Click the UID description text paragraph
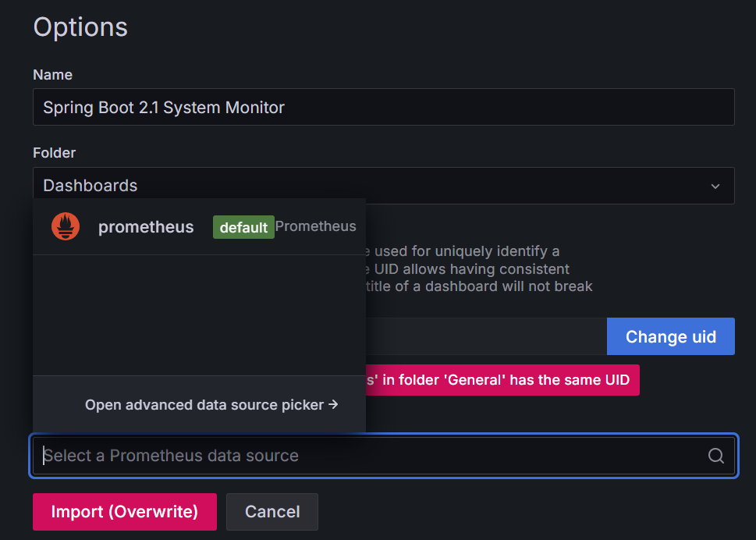The image size is (756, 540). click(479, 268)
